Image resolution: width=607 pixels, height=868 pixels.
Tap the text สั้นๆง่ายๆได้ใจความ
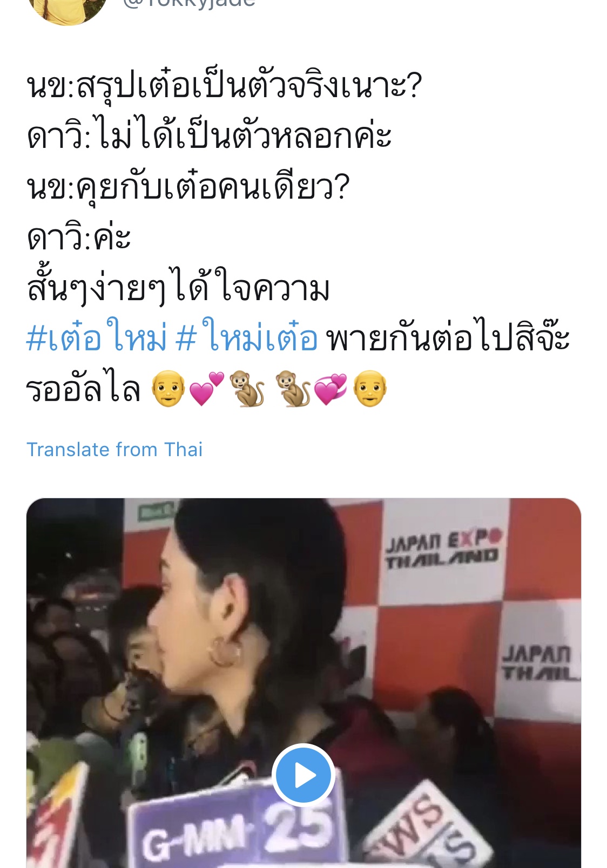(178, 287)
